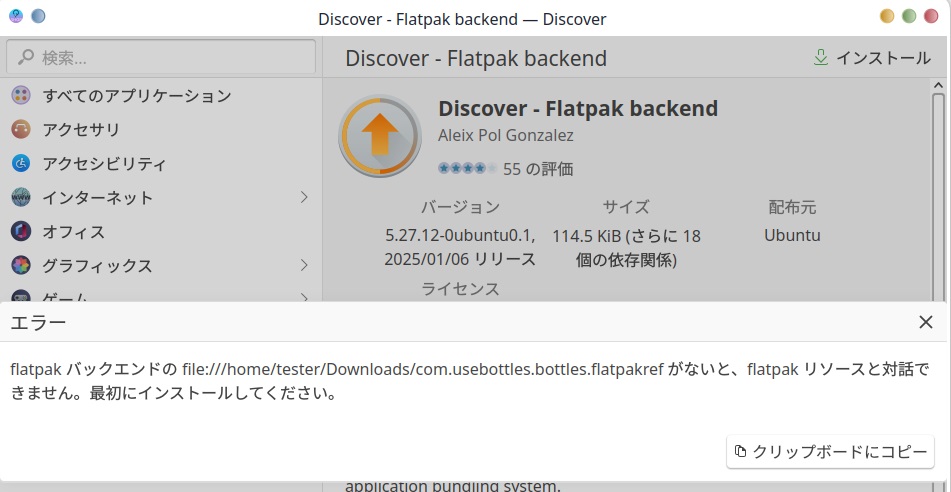Select the アクセサリ category icon
This screenshot has height=492, width=951.
click(21, 130)
